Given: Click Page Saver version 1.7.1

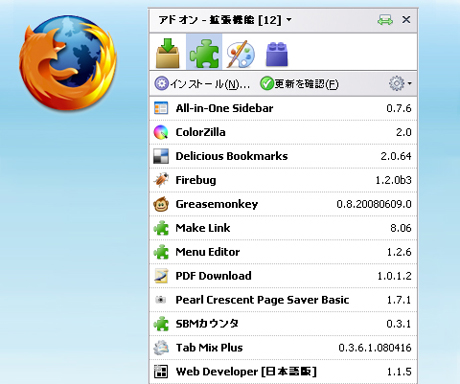Looking at the screenshot, I should (x=399, y=300).
